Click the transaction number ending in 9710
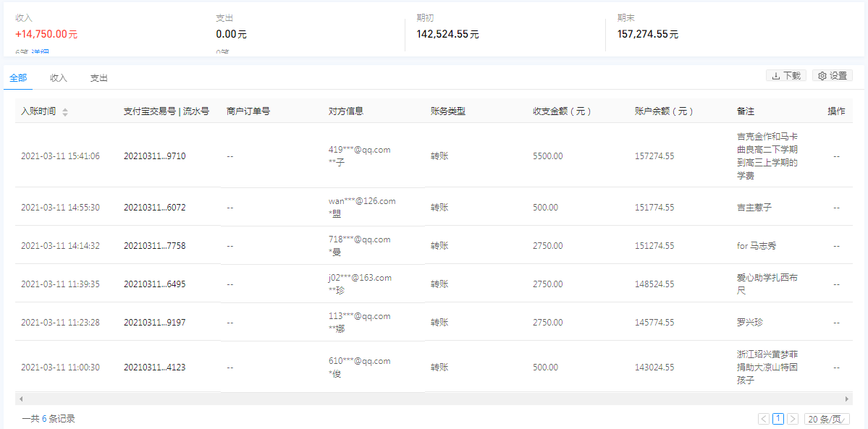Screen dimensions: 868x429 point(154,156)
